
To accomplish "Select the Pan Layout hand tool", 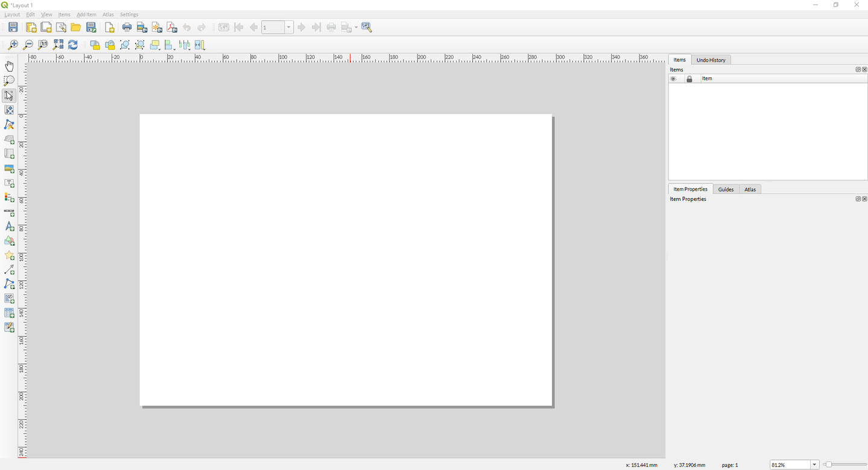I will (9, 66).
